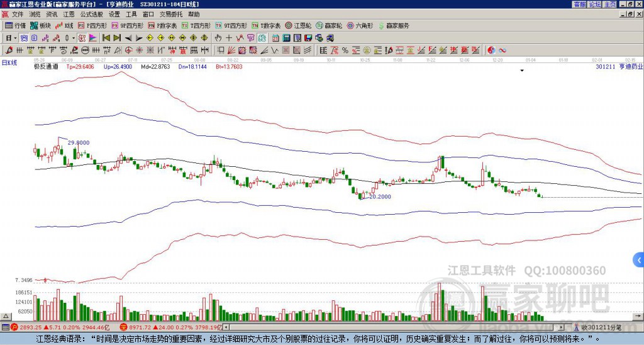
Task: Expand the candlestick chart type dropdown arrow
Action: pyautogui.click(x=74, y=38)
